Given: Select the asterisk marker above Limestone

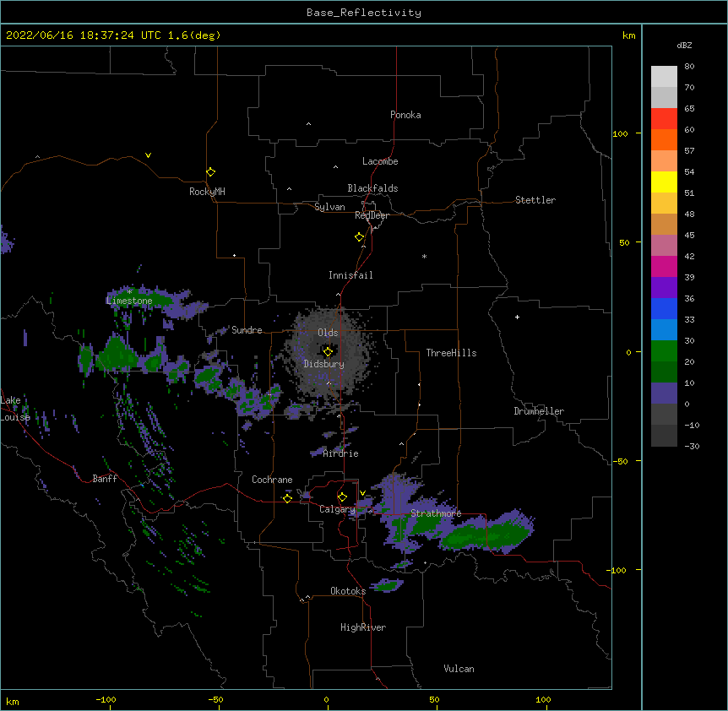Looking at the screenshot, I should pyautogui.click(x=129, y=292).
